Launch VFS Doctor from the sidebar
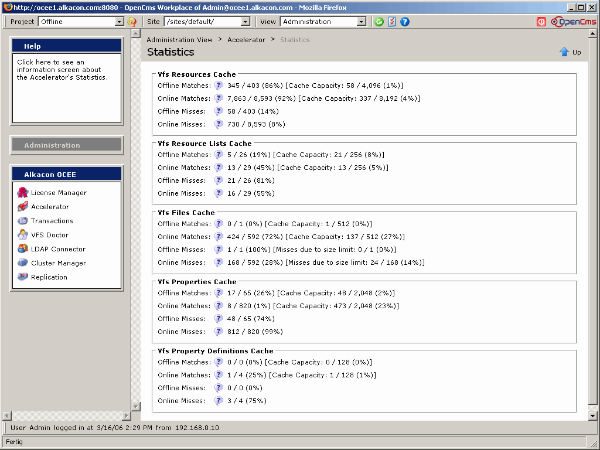Viewport: 600px width, 450px height. coord(50,235)
